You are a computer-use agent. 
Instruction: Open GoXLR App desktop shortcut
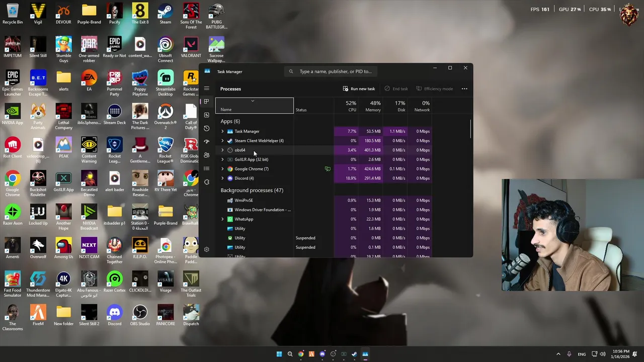click(x=63, y=181)
